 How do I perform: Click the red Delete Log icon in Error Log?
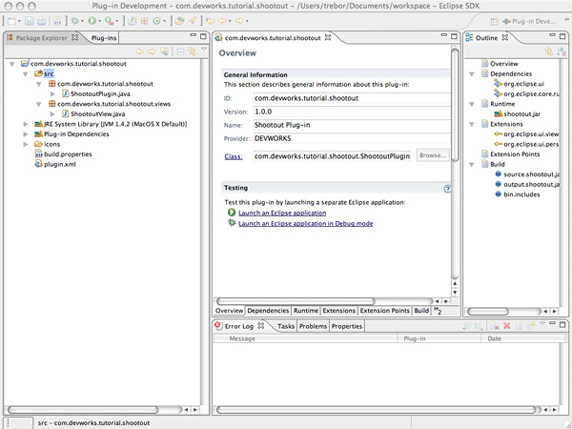pos(507,326)
